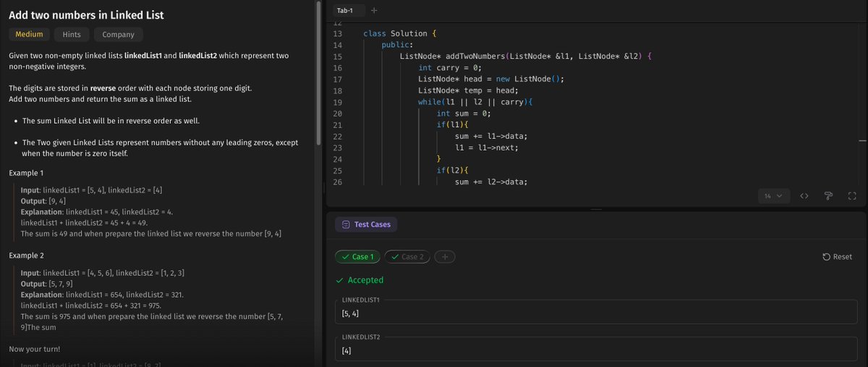Click the 'Accepted' status text
Viewport: 868px width, 367px height.
[x=365, y=280]
